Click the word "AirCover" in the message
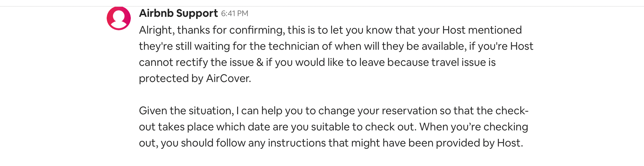The height and width of the screenshot is (166, 644). (228, 78)
